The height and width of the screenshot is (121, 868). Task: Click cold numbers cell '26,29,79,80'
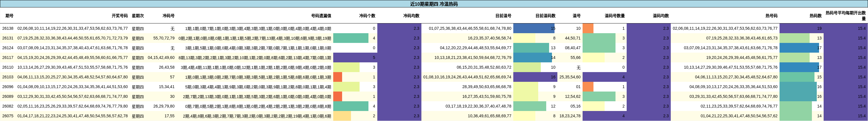164,106
